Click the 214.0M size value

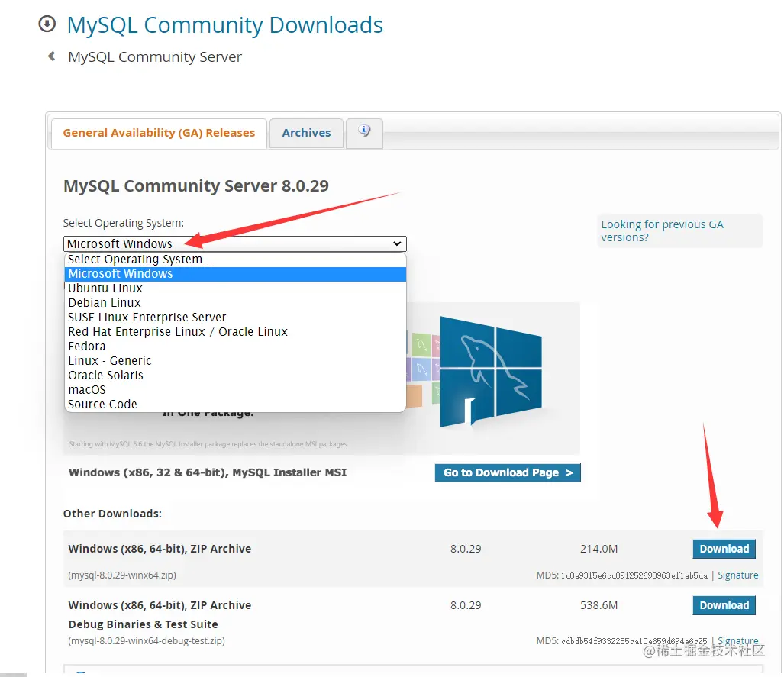tap(599, 549)
